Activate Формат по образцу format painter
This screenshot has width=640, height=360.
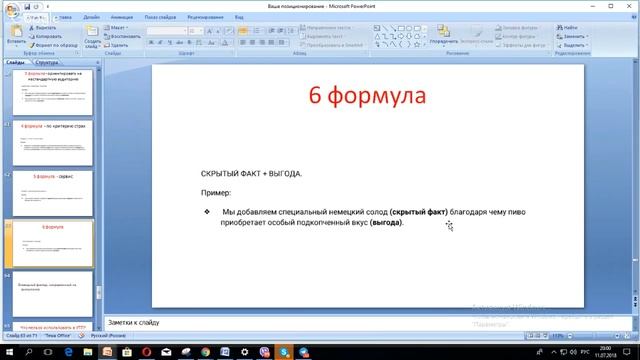point(53,45)
